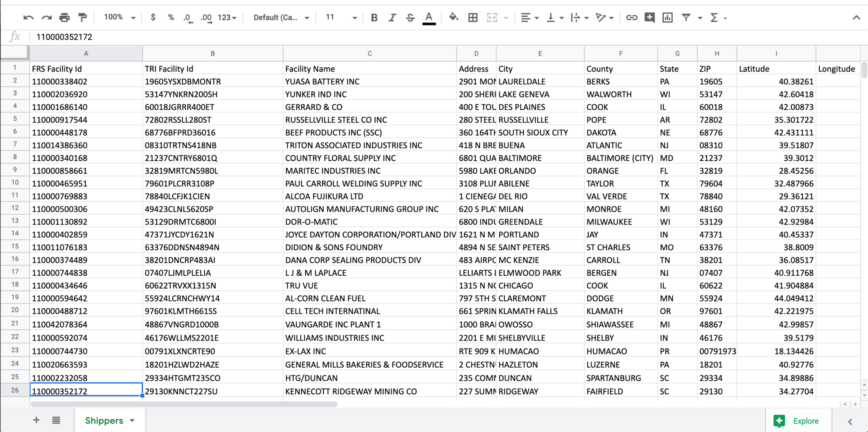Open the zoom 100% dropdown
Viewport: 868px width, 432px height.
coord(120,18)
